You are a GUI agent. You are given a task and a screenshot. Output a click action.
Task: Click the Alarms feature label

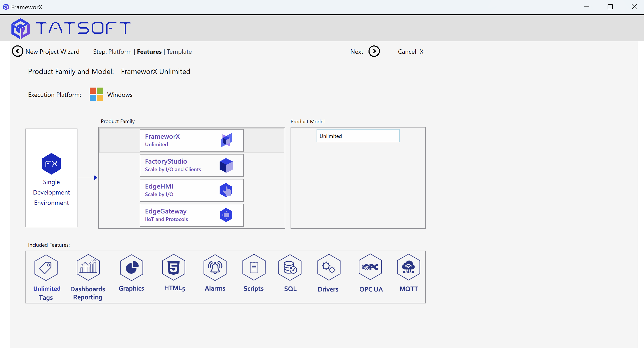(x=215, y=288)
